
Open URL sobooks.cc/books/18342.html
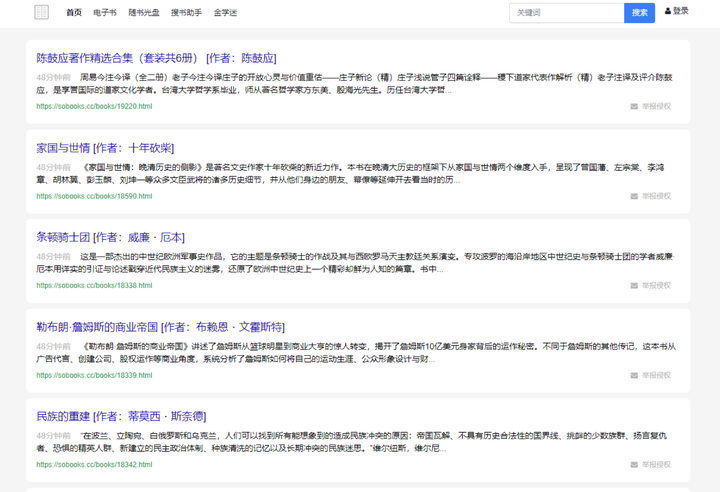click(94, 464)
